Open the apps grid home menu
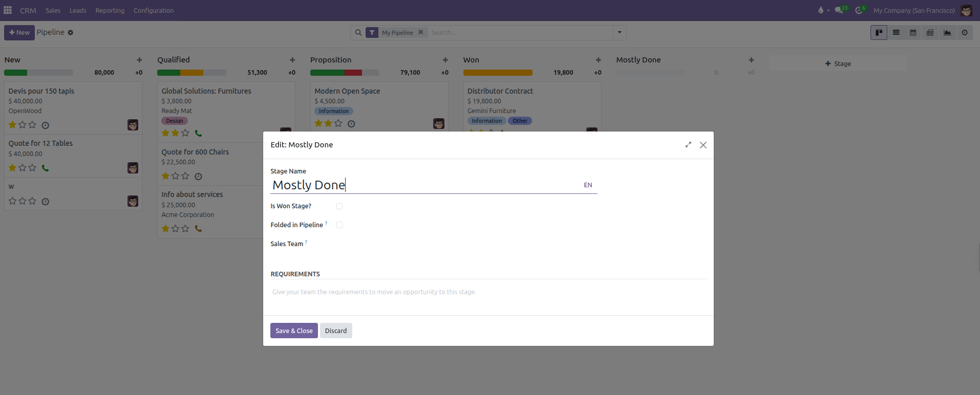The width and height of the screenshot is (980, 395). click(x=8, y=10)
